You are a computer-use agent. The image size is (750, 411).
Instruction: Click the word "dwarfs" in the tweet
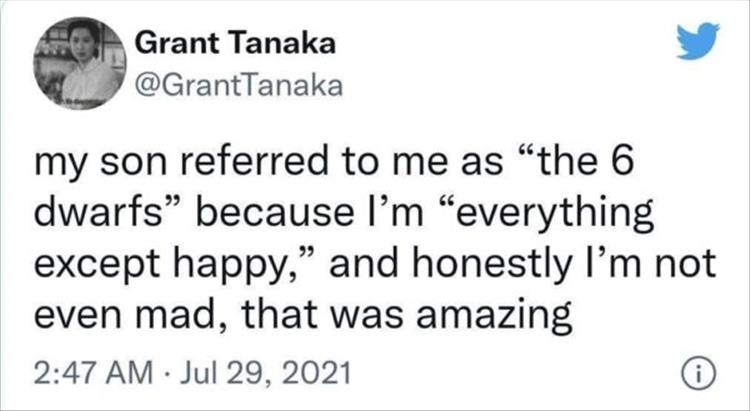tap(102, 215)
